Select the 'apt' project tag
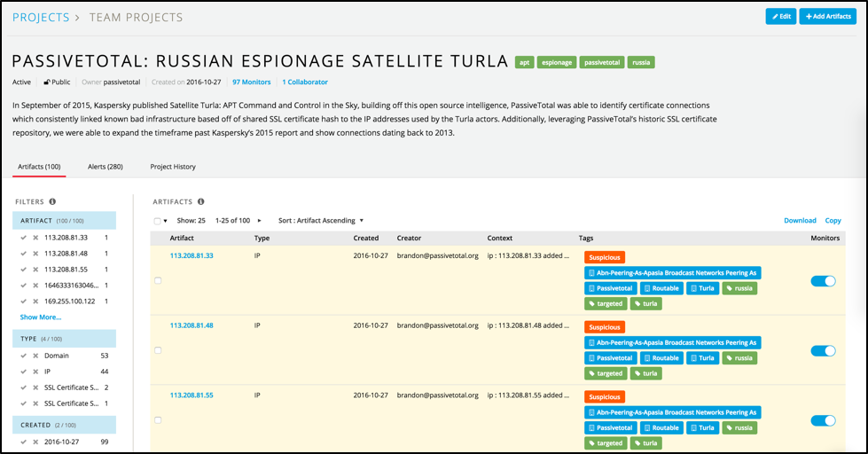868x454 pixels. click(524, 63)
